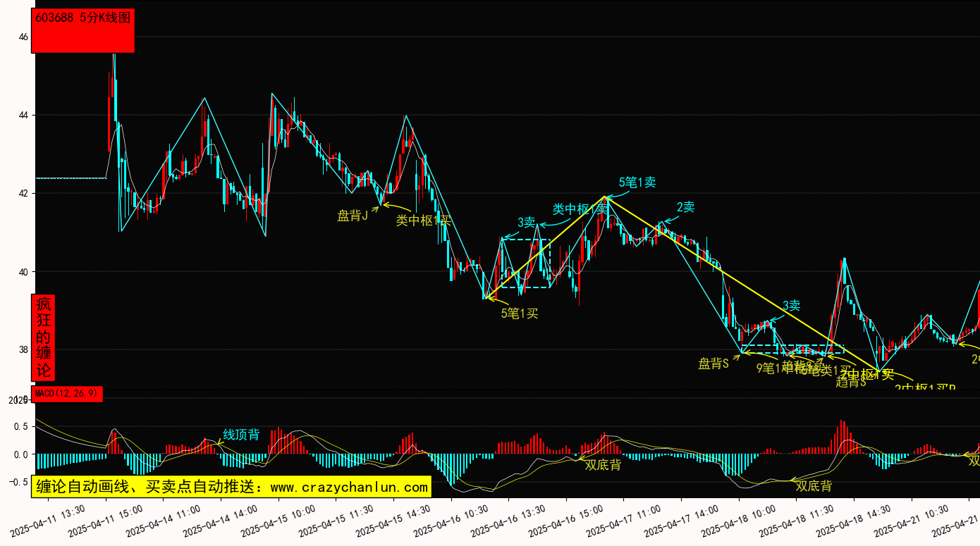Click the "类中枢1买" buy label
The image size is (980, 546).
coord(423,221)
